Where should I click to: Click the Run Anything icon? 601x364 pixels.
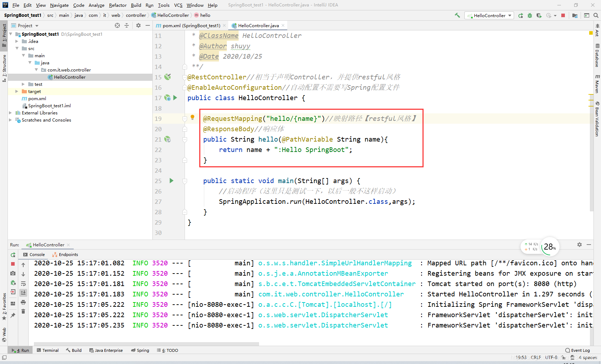coord(587,15)
